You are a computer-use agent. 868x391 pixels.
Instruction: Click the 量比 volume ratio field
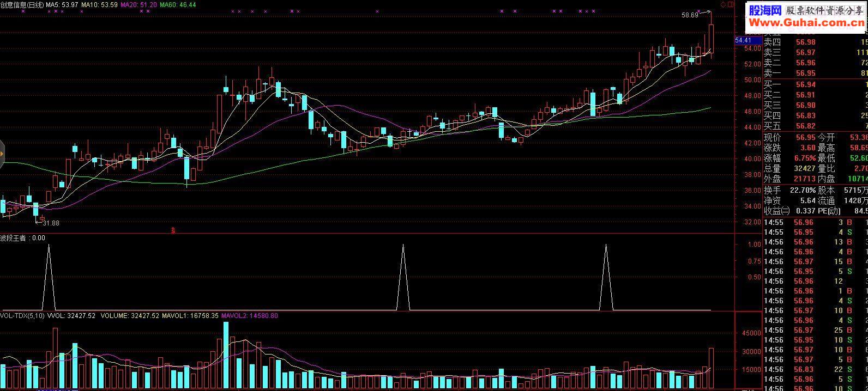pos(843,169)
